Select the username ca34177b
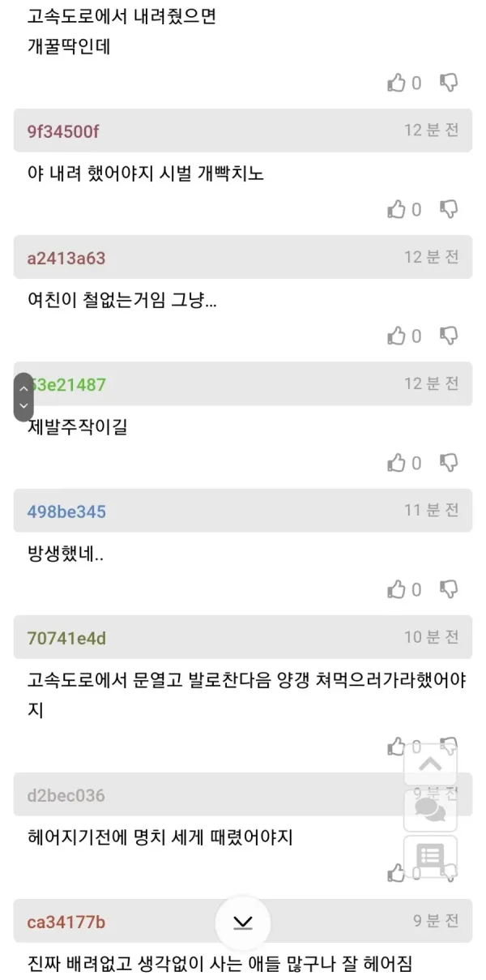 66,922
